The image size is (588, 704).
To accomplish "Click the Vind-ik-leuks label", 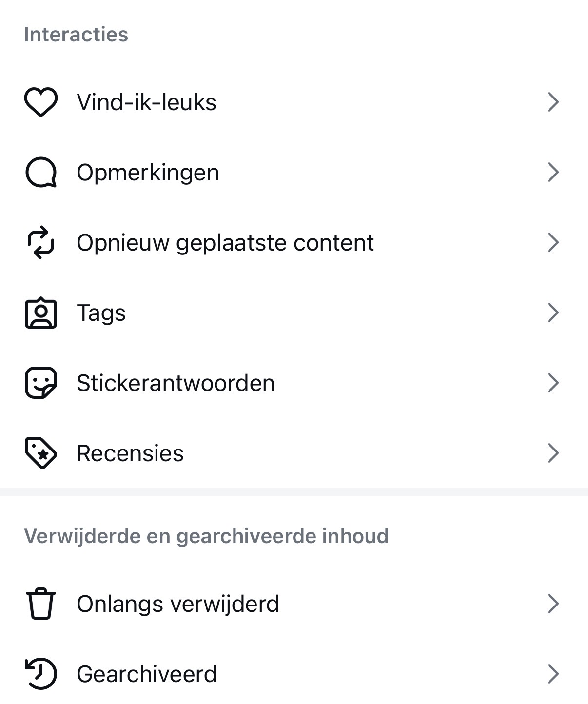I will click(146, 103).
